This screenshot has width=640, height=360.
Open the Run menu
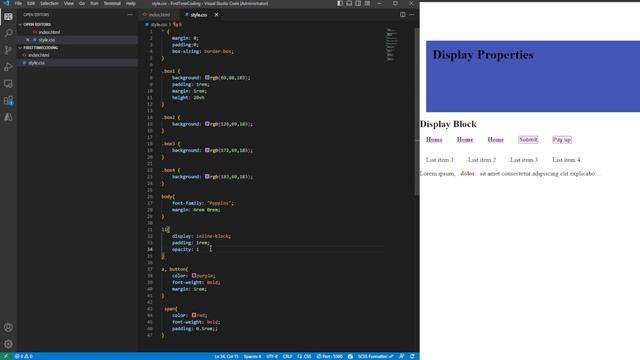pos(94,3)
